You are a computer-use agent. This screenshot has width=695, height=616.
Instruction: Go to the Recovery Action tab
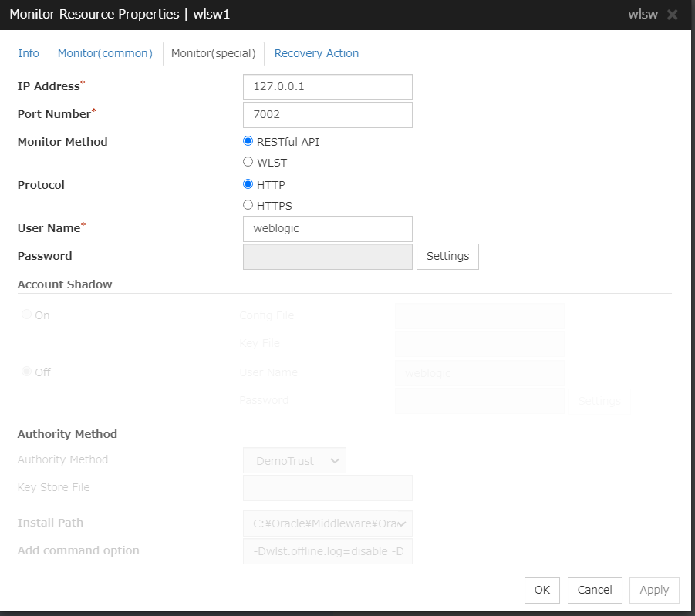[x=316, y=53]
